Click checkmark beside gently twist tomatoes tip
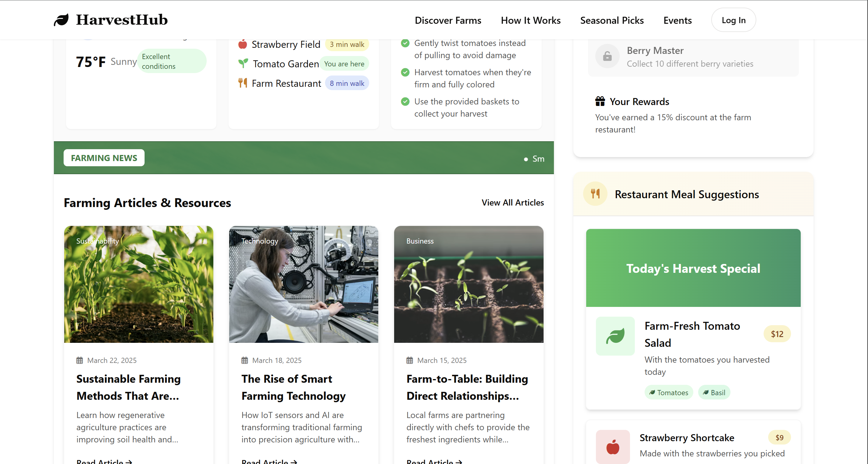Image resolution: width=868 pixels, height=464 pixels. click(405, 43)
